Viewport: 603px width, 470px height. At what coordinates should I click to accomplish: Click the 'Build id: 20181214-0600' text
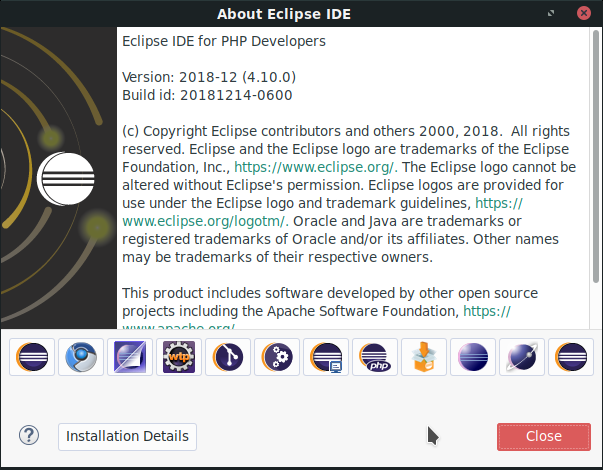coord(207,95)
